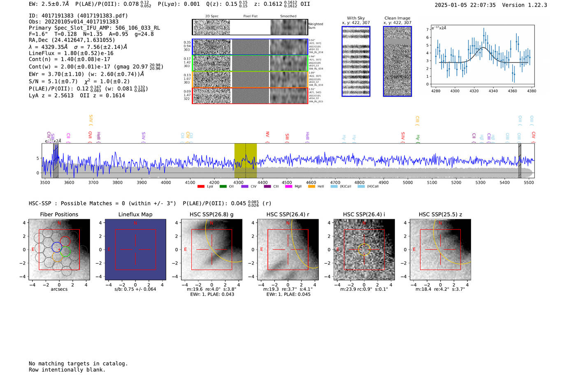Open the HSC SSP(26.4) r image

tap(288, 249)
